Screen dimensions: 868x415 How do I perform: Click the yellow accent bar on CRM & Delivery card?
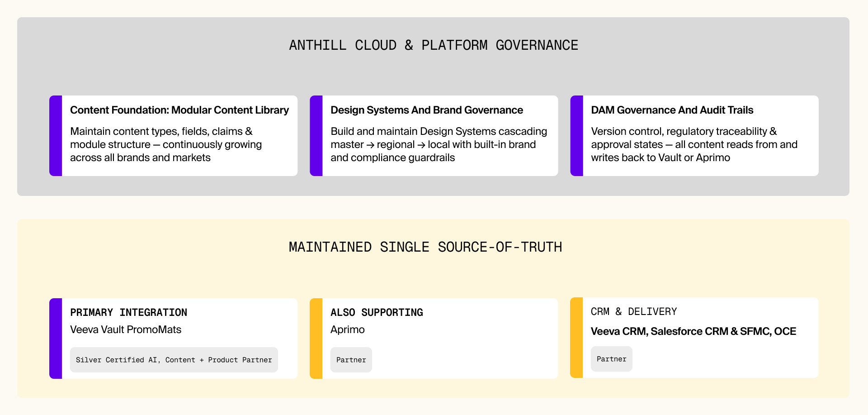click(576, 338)
